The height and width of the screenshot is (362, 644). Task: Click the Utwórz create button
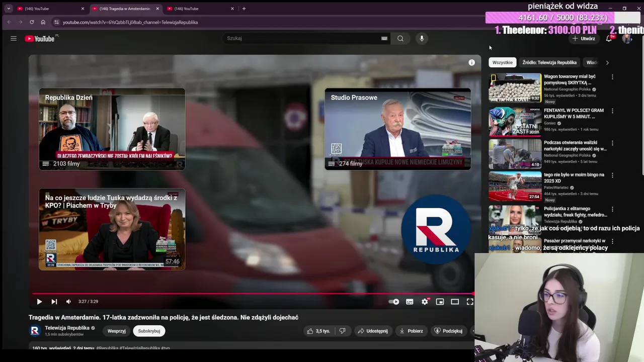584,39
